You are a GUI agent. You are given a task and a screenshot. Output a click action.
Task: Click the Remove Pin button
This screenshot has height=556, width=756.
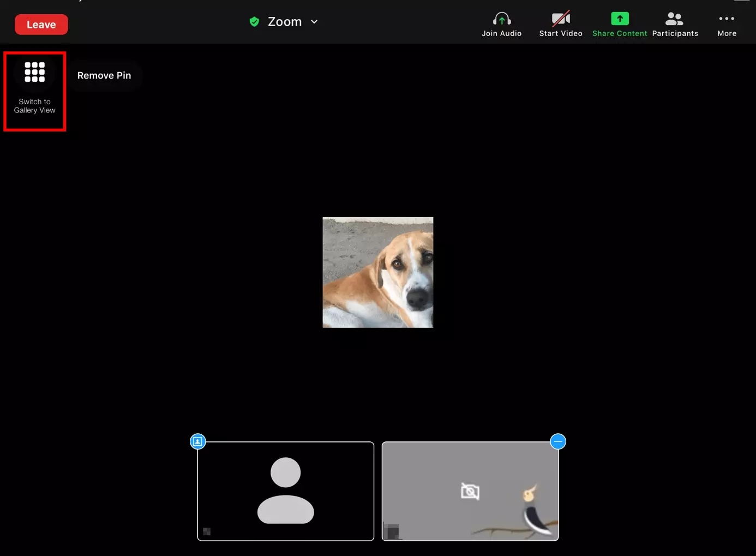(104, 75)
